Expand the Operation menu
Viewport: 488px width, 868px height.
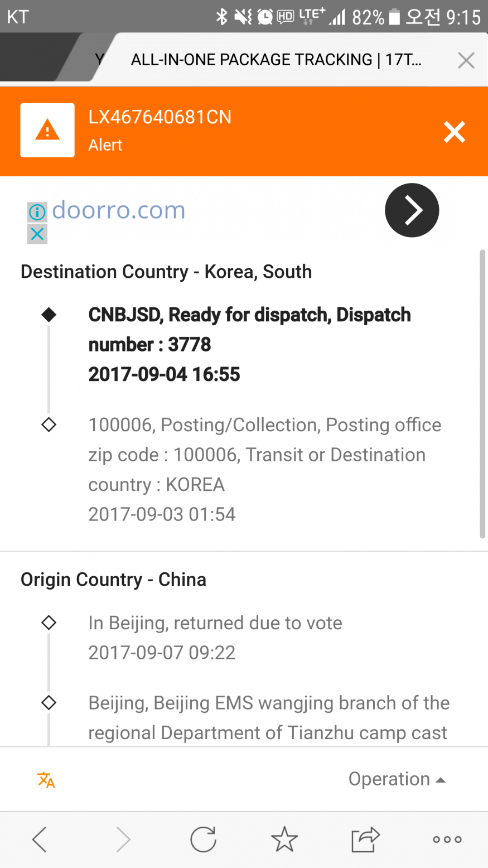coord(397,779)
